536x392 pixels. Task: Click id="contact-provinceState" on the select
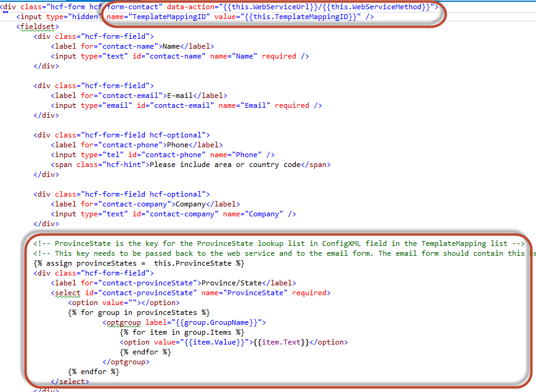click(141, 293)
